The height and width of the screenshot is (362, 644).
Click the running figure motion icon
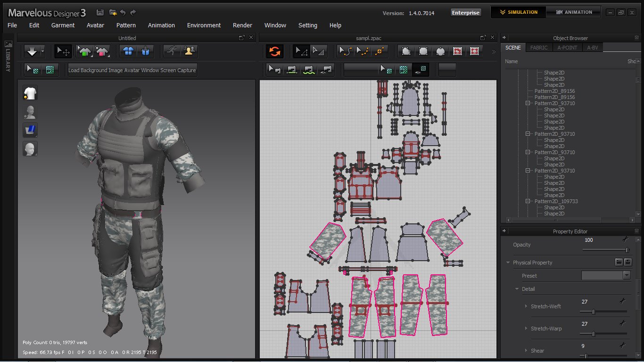(x=172, y=51)
